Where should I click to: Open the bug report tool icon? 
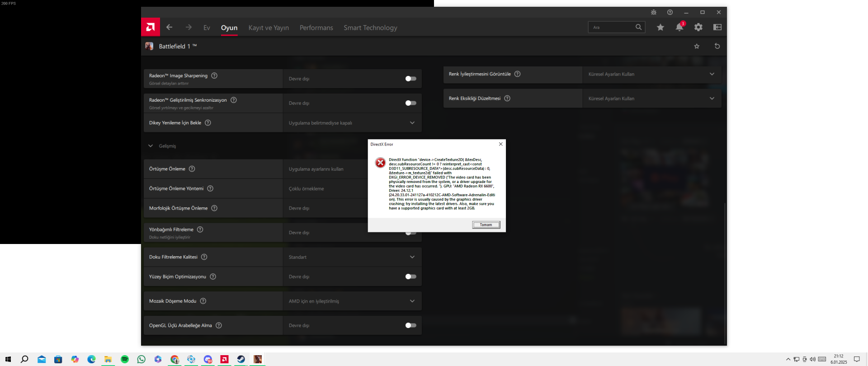point(654,12)
